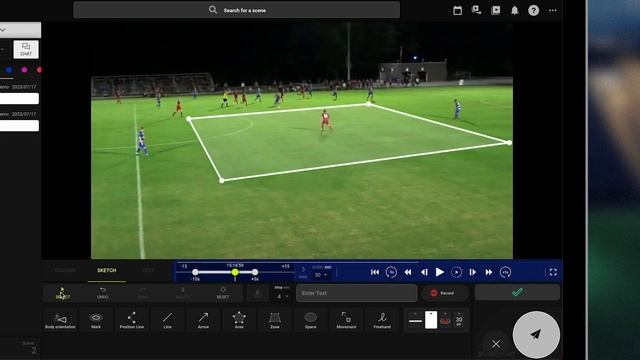This screenshot has height=360, width=640.
Task: Open the scene seconds dropdown showing 30
Action: [320, 275]
